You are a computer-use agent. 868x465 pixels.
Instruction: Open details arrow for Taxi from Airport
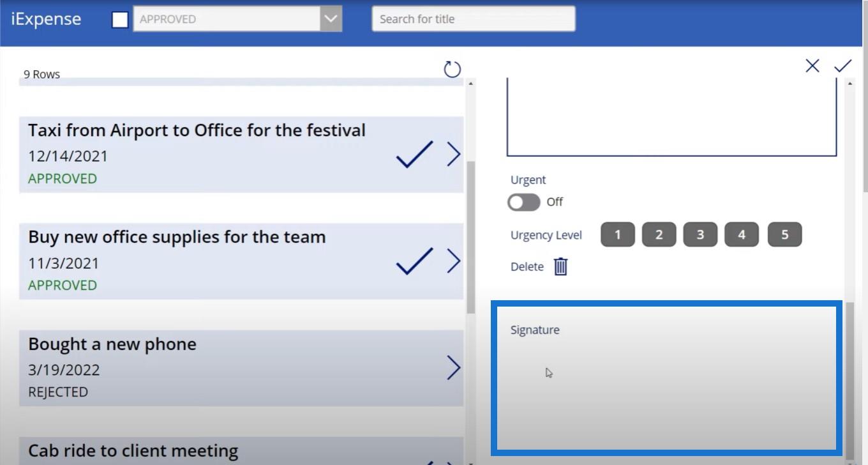click(x=453, y=154)
